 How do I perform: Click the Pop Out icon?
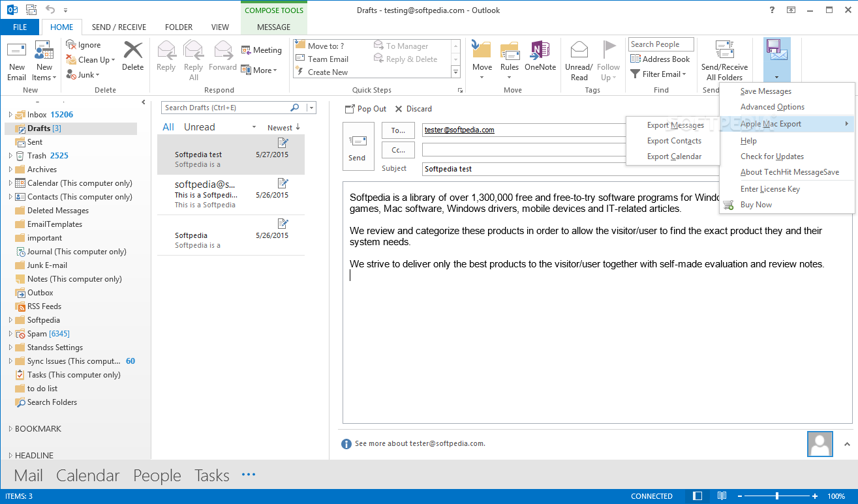coord(350,109)
